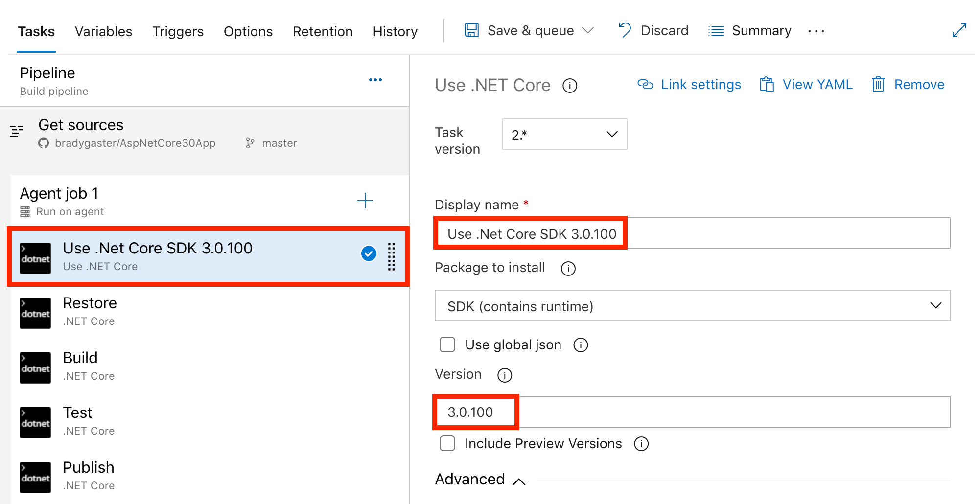
Task: Switch to the Variables tab
Action: click(103, 31)
